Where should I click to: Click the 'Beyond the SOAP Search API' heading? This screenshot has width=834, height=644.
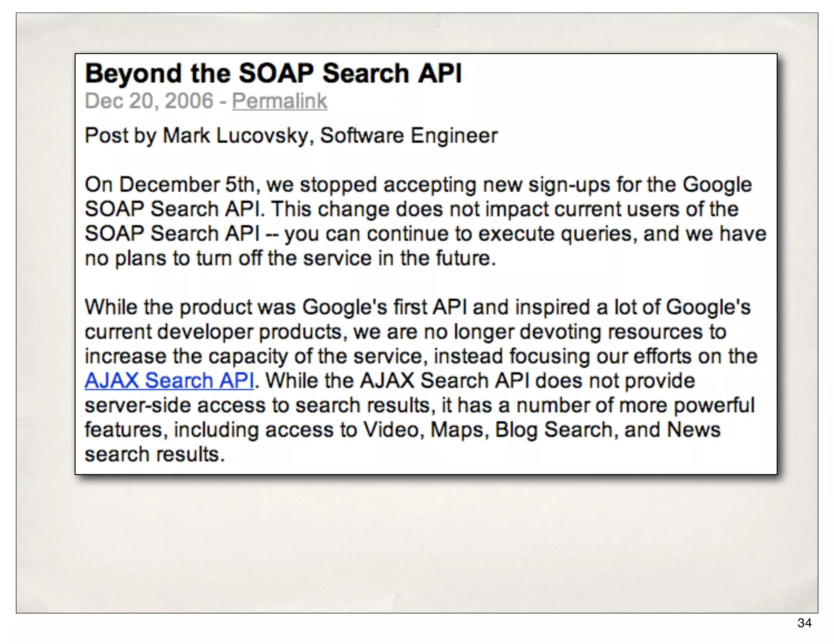click(273, 74)
